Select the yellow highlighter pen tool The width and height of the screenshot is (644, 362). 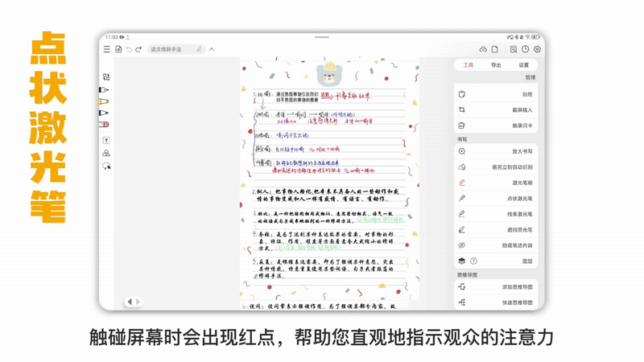click(x=104, y=101)
